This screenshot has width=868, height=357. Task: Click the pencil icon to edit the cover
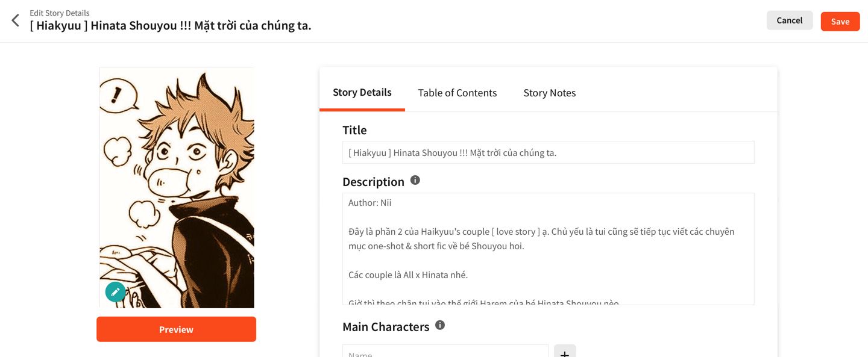coord(116,292)
